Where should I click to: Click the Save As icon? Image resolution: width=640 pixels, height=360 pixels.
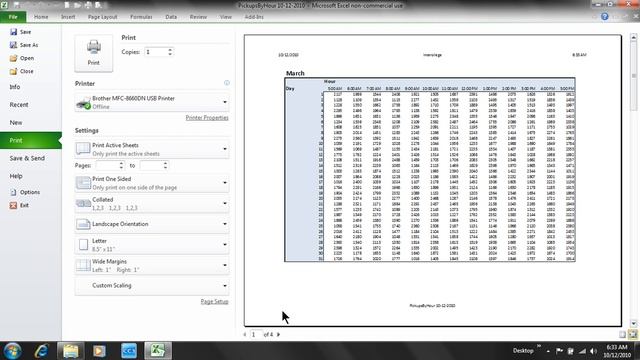[x=13, y=45]
